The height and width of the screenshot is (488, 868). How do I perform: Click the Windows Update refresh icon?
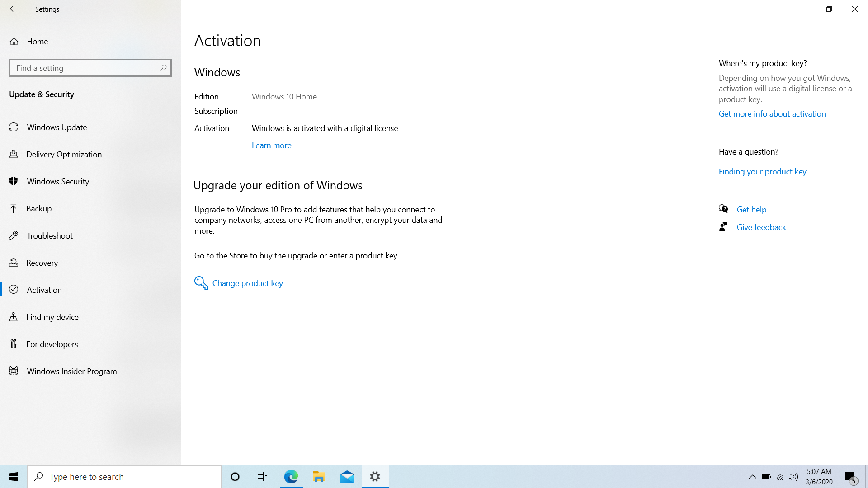(x=14, y=127)
